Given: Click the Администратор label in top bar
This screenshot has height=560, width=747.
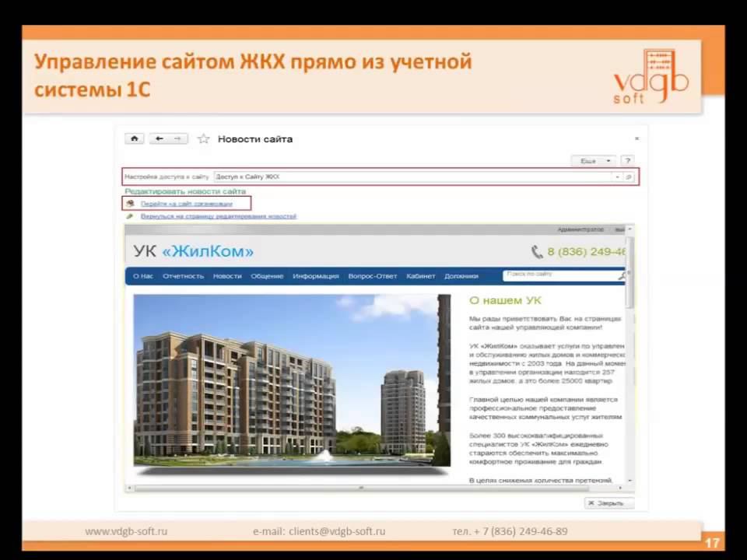Looking at the screenshot, I should pos(580,229).
